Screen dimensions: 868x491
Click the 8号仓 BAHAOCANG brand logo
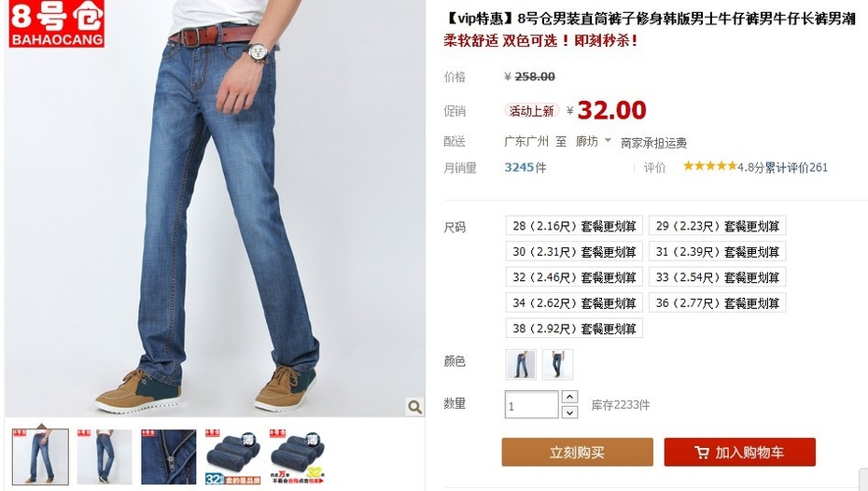point(56,23)
